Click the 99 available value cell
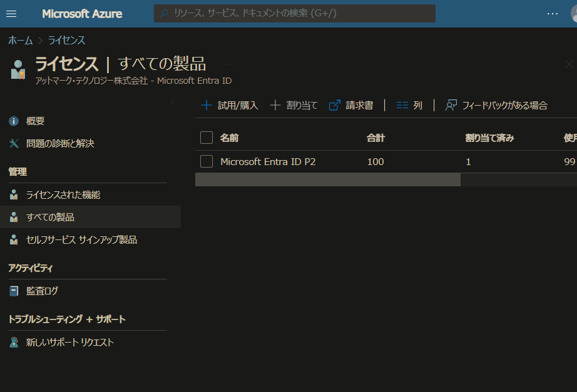Screen dimensions: 577x392 click(569, 162)
